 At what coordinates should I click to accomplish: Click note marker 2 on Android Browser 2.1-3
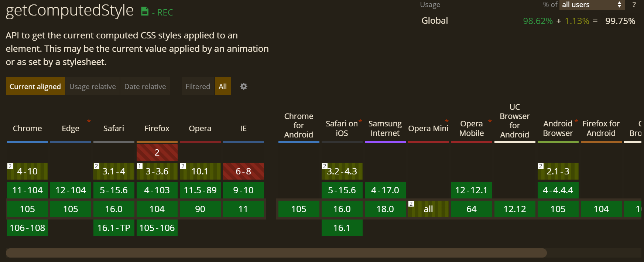tap(541, 166)
